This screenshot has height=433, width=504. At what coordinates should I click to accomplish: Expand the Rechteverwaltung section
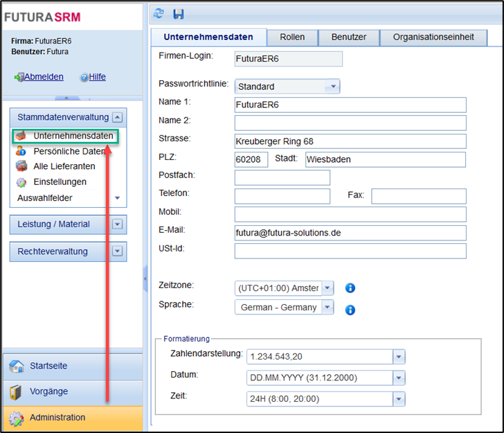(x=118, y=251)
